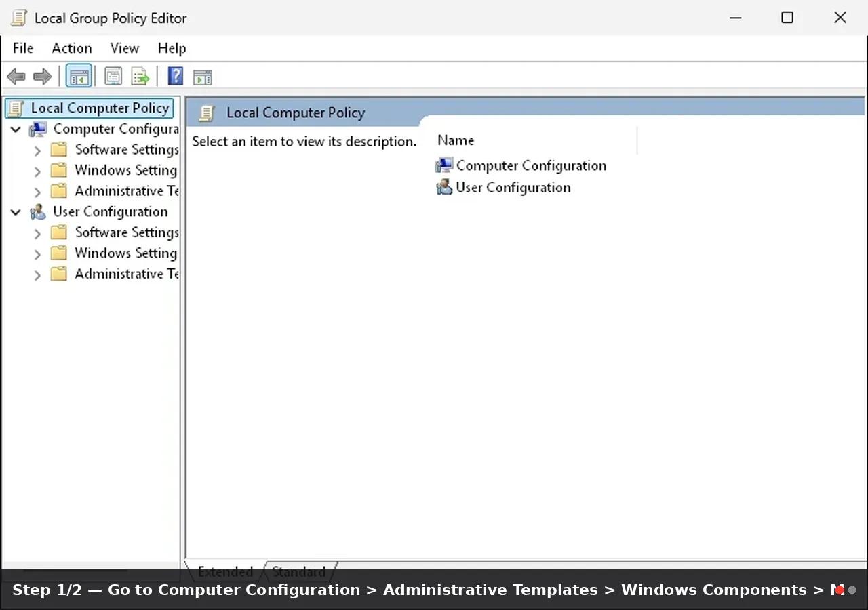The image size is (868, 610).
Task: Select Software Settings label under User Configuration
Action: [127, 232]
